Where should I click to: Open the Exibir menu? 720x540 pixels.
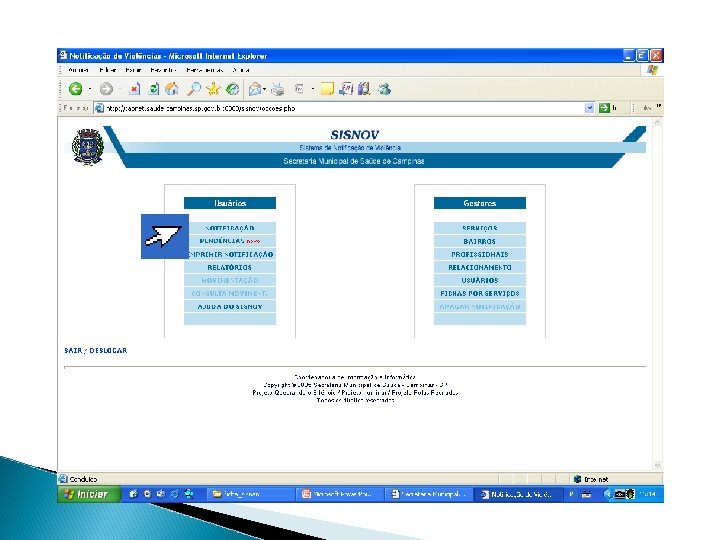(x=133, y=70)
